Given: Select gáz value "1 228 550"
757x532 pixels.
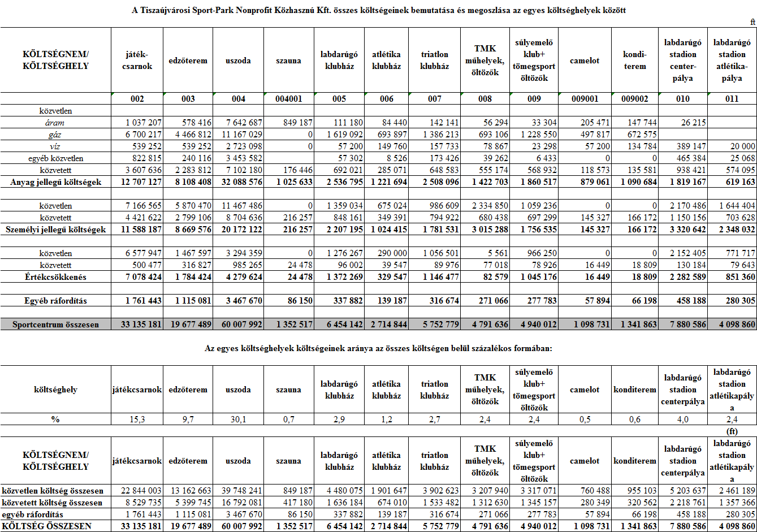Looking at the screenshot, I should (537, 135).
